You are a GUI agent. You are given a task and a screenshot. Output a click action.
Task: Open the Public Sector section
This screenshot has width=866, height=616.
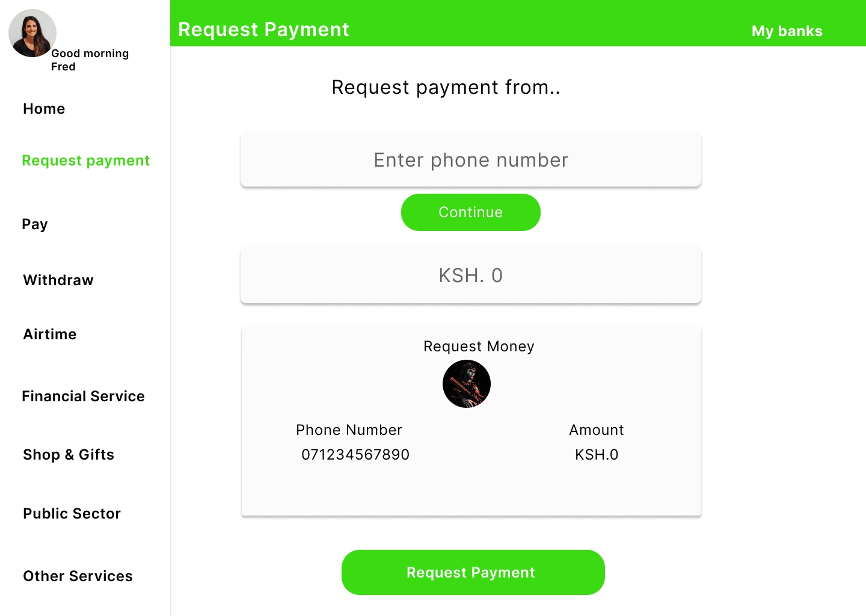72,514
